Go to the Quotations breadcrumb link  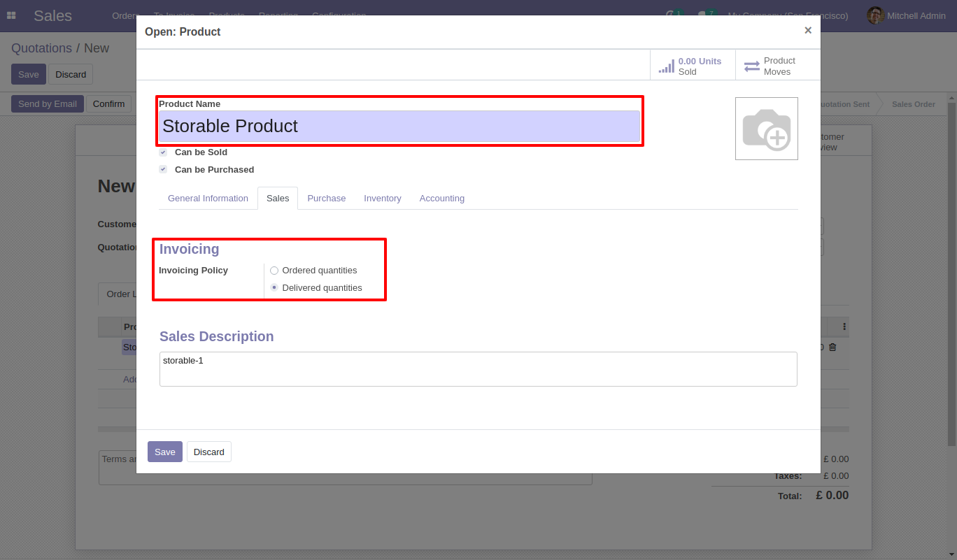coord(41,48)
